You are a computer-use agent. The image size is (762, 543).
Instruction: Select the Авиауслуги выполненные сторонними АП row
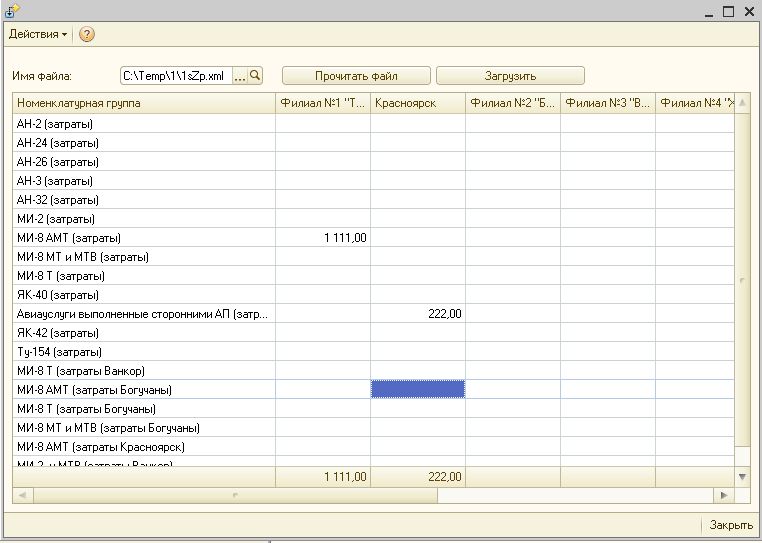pos(373,314)
